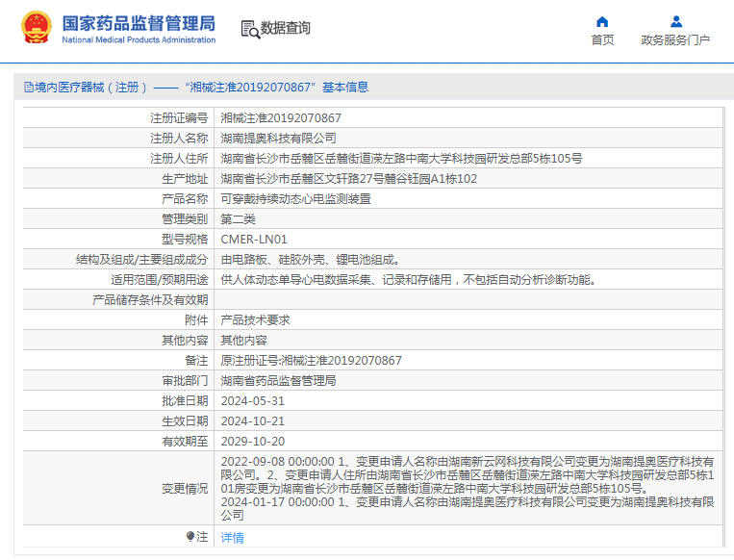This screenshot has width=734, height=560.
Task: Open the 政务服务门户 link
Action: [x=675, y=40]
